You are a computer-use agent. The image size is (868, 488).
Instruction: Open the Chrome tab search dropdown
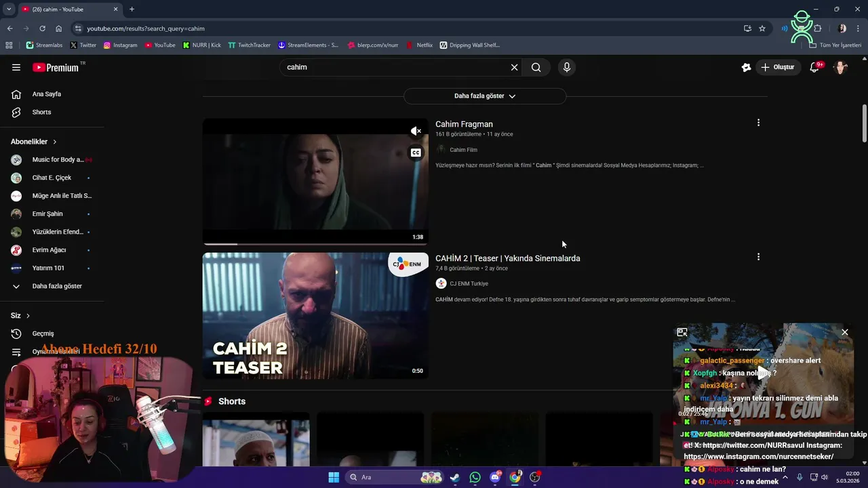[9, 9]
